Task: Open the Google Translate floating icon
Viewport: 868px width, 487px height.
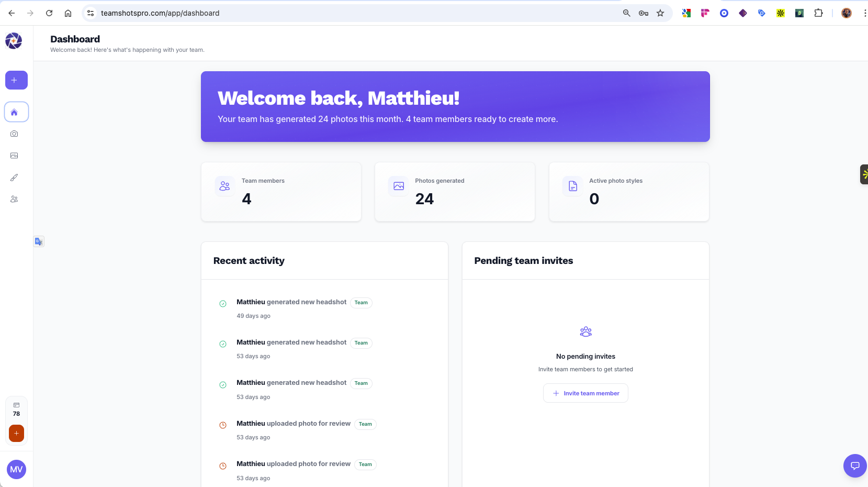Action: [x=39, y=241]
